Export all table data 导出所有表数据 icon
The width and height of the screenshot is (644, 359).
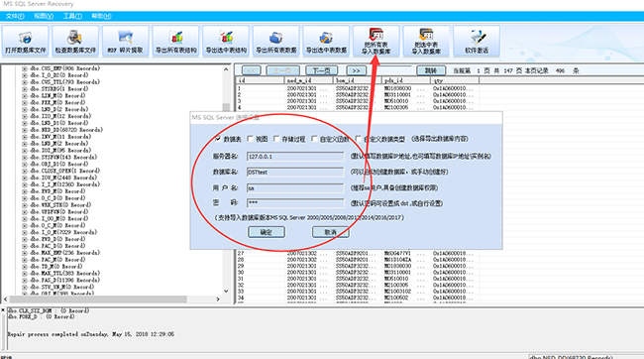(x=276, y=41)
